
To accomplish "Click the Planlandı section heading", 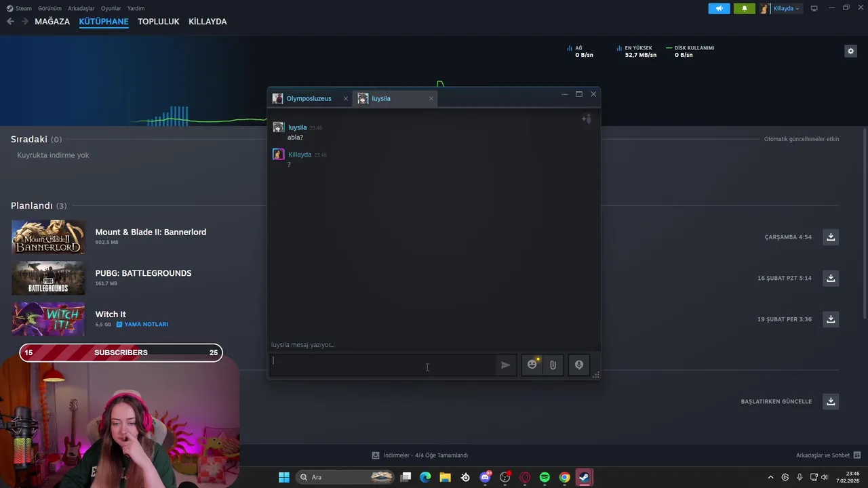I will coord(32,205).
